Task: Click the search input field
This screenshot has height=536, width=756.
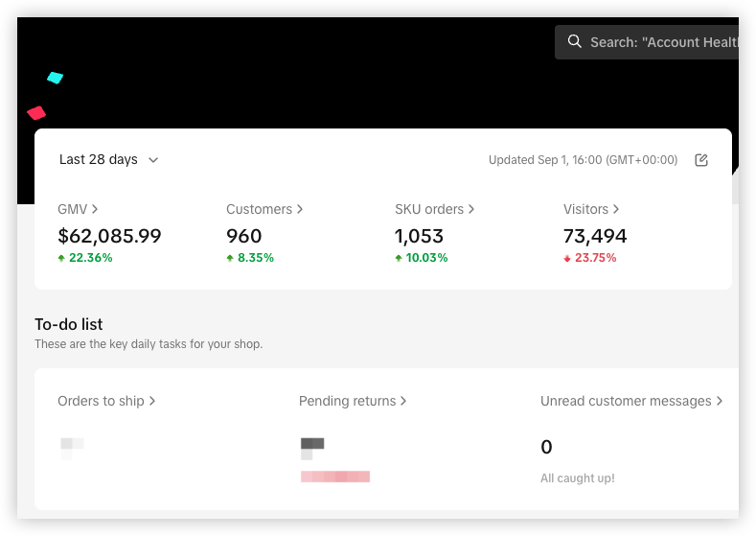Action: click(663, 42)
